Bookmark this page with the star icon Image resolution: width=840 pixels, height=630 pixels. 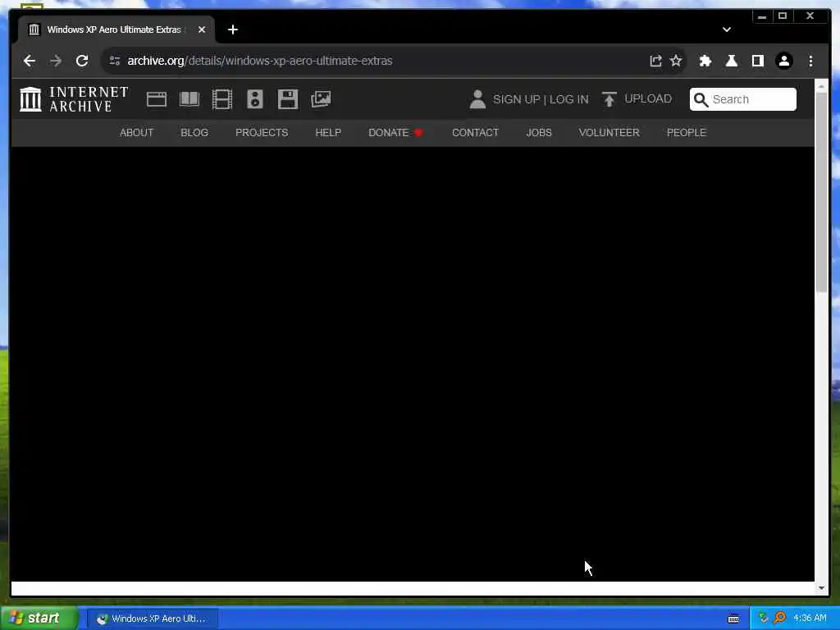[x=676, y=61]
